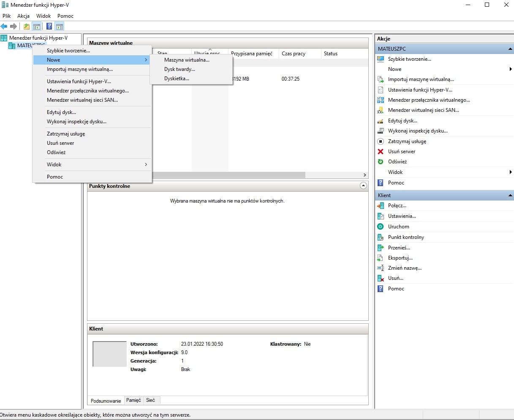Viewport: 514px width, 420px height.
Task: Click the Zmień nazwę icon in Klient actions
Action: click(x=381, y=268)
